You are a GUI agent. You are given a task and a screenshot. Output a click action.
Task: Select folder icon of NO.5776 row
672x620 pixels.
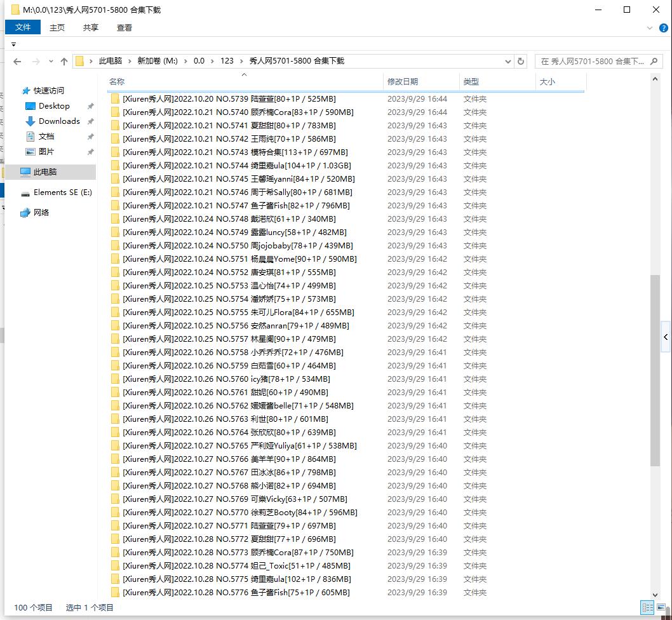[x=115, y=593]
